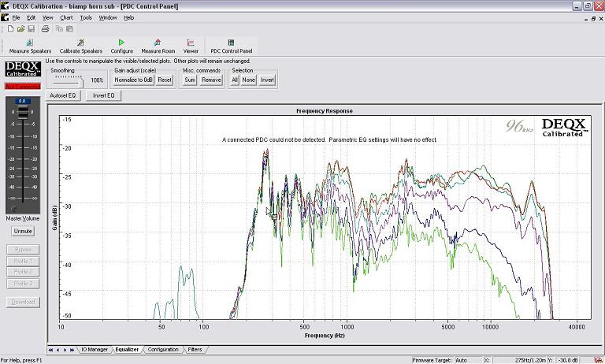The height and width of the screenshot is (364, 605).
Task: Select All plots button
Action: pyautogui.click(x=235, y=80)
